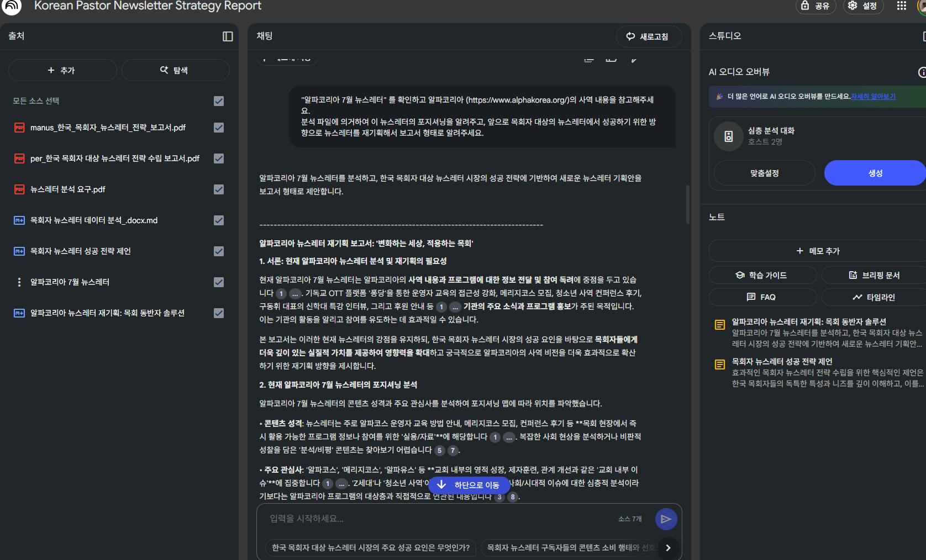Generate a 브리핑 문서 briefing doc

pyautogui.click(x=875, y=275)
